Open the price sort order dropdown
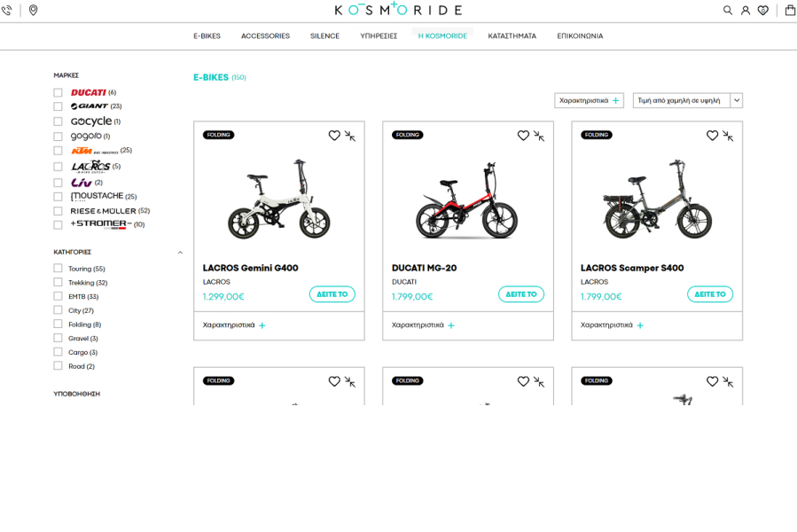 (688, 101)
